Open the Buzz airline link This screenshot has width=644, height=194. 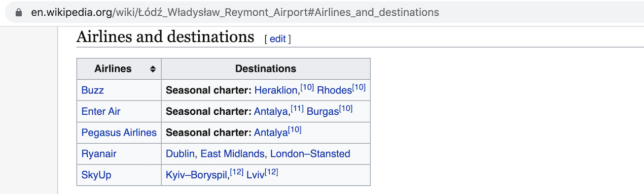(x=92, y=90)
